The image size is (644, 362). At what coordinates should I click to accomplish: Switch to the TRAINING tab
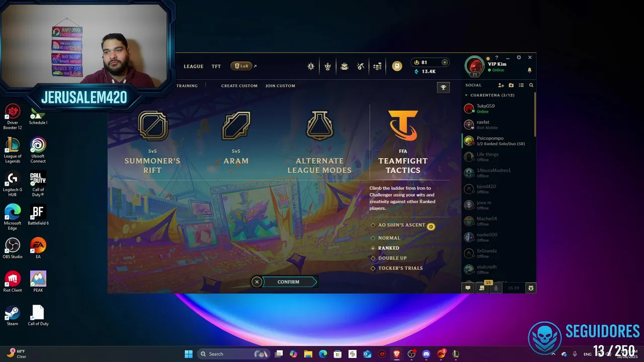[x=187, y=86]
